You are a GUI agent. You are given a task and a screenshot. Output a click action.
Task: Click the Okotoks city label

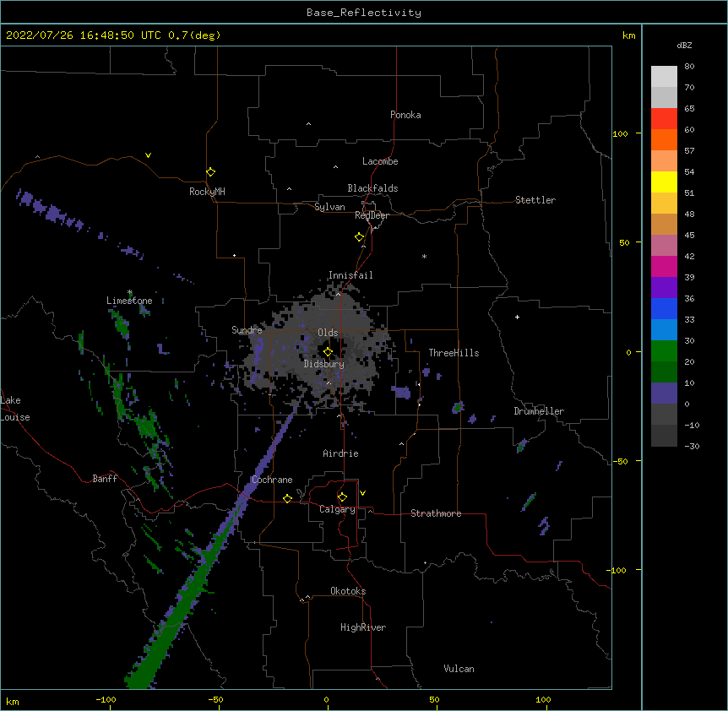pos(348,591)
